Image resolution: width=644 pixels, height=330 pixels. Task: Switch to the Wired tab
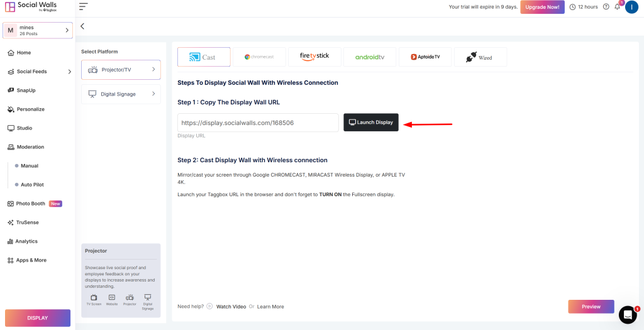coord(480,57)
